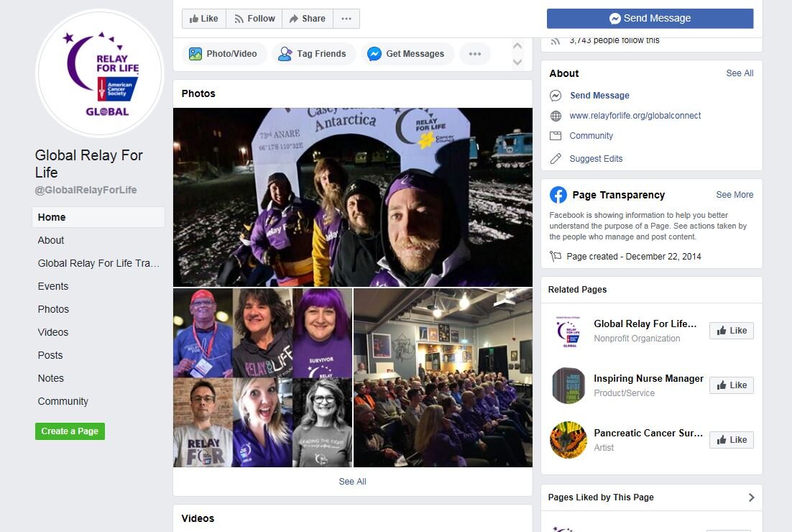Click the globe icon next to the website link
Screen dimensions: 792x532
click(556, 116)
